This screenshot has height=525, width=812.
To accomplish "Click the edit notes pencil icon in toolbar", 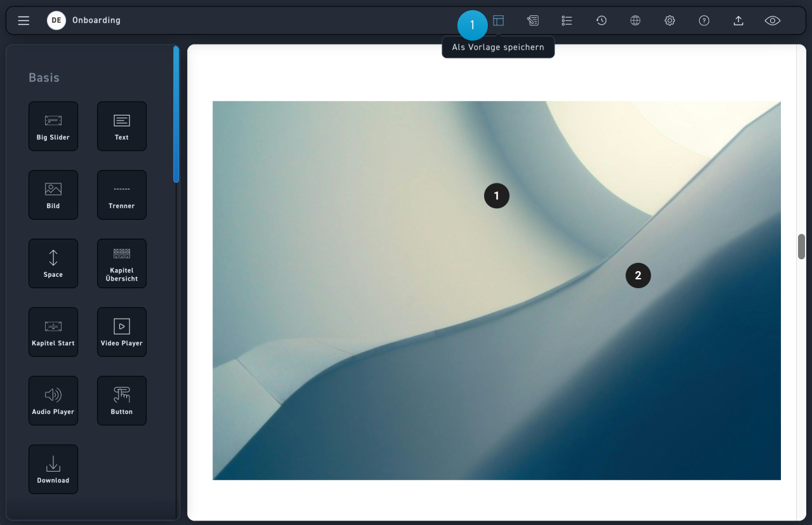I will tap(533, 20).
